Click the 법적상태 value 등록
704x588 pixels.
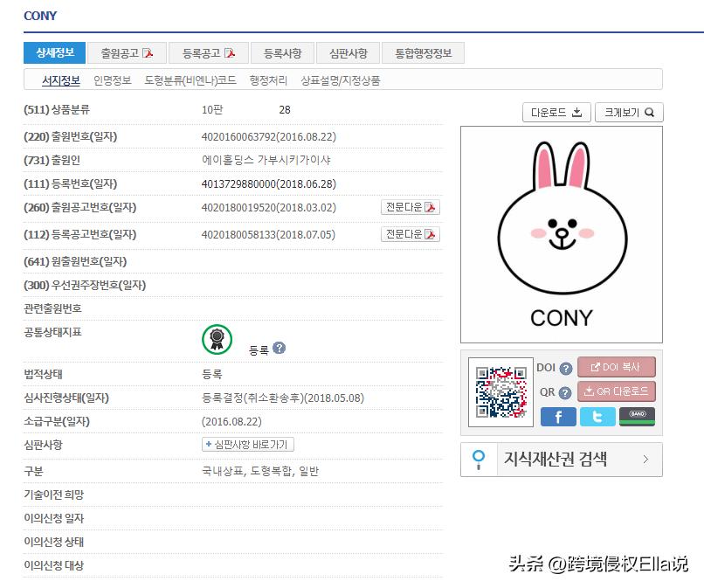coord(211,374)
